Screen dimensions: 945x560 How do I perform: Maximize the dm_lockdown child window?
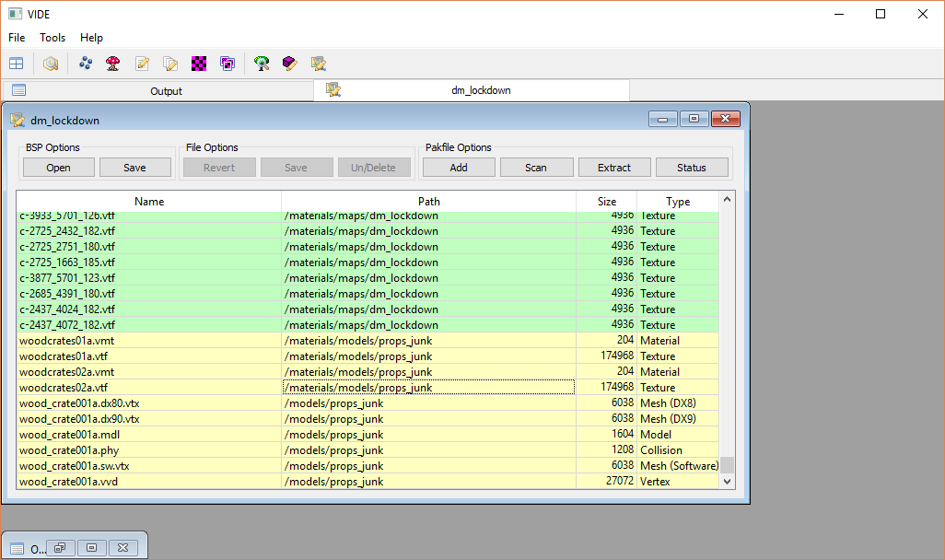(694, 119)
